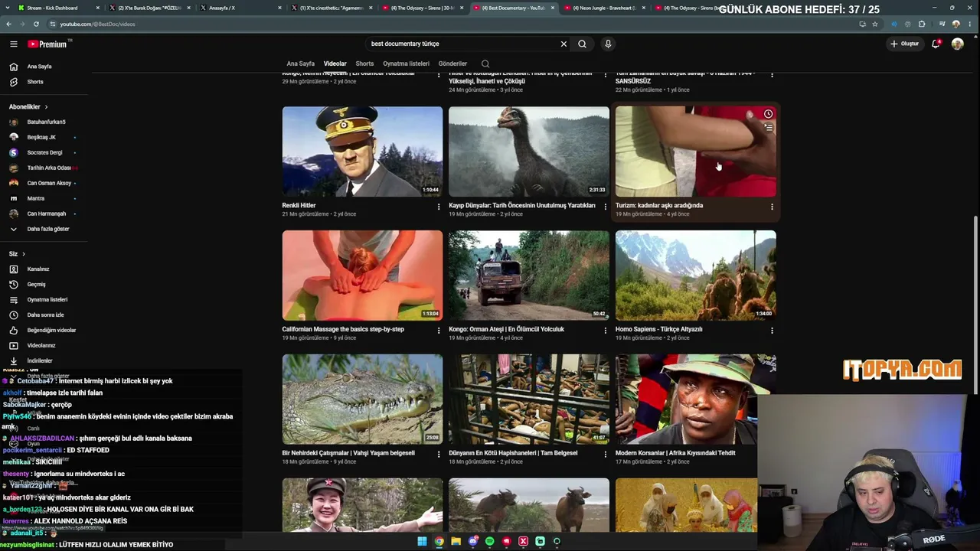Open Spotify from the taskbar
The width and height of the screenshot is (980, 551).
tap(489, 541)
